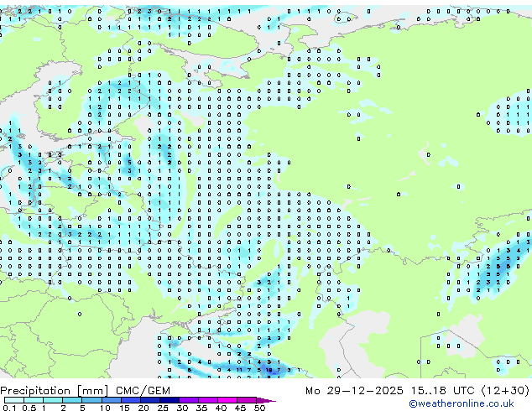Image resolution: width=532 pixels, height=411 pixels.
Task: Click the 20–25 mm legend color swatch
Action: click(149, 400)
